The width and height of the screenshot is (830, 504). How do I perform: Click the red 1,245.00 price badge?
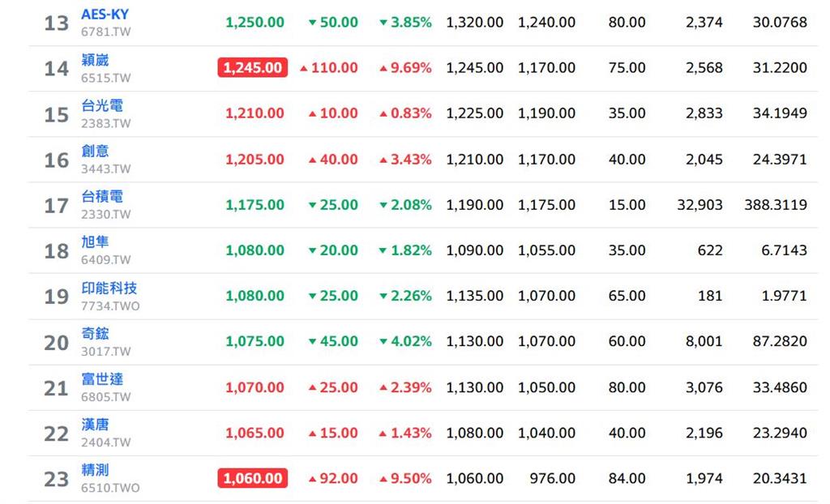pyautogui.click(x=253, y=68)
